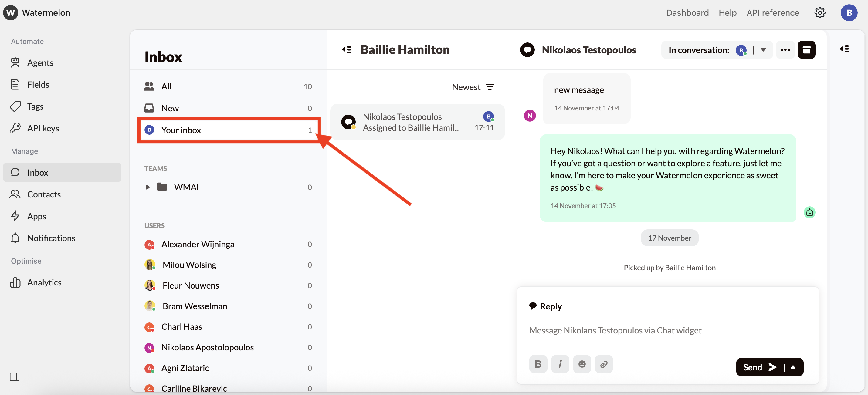
Task: Go to Contacts in sidebar
Action: (44, 194)
